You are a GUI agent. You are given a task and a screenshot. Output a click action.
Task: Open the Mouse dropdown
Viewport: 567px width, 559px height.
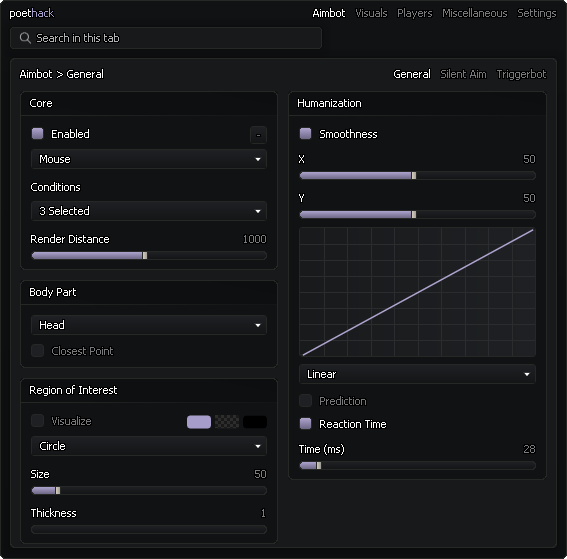pyautogui.click(x=149, y=159)
